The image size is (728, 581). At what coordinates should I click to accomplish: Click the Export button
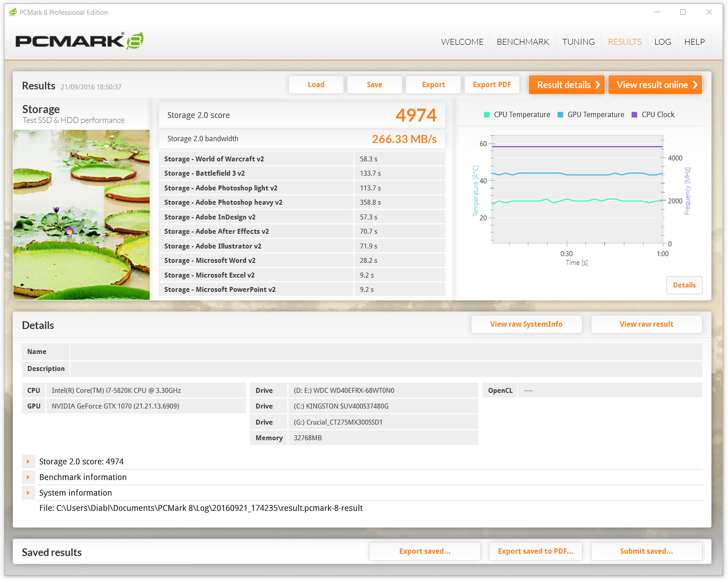coord(433,84)
